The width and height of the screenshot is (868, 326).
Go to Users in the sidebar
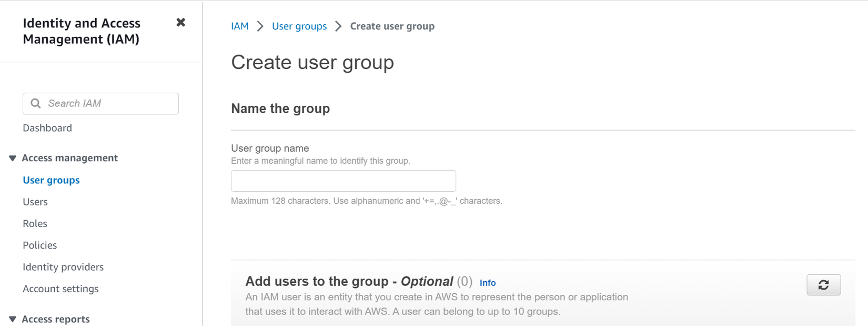[x=35, y=202]
